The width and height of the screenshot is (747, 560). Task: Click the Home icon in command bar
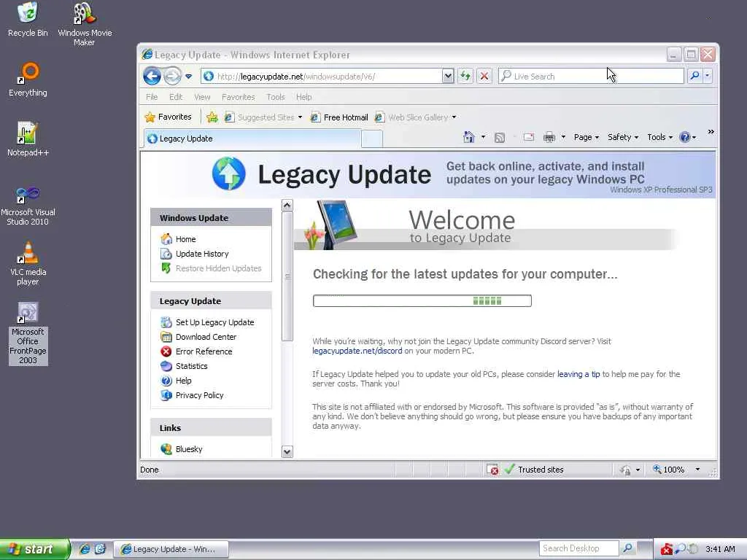(469, 137)
